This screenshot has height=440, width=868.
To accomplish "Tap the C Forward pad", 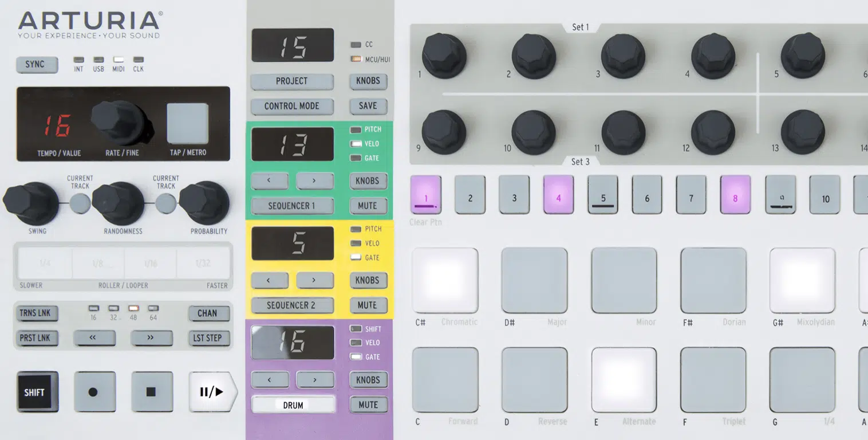I will (x=445, y=380).
